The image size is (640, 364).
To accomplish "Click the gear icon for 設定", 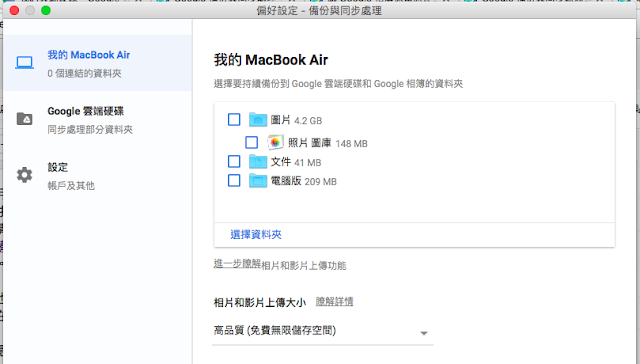I will 24,175.
